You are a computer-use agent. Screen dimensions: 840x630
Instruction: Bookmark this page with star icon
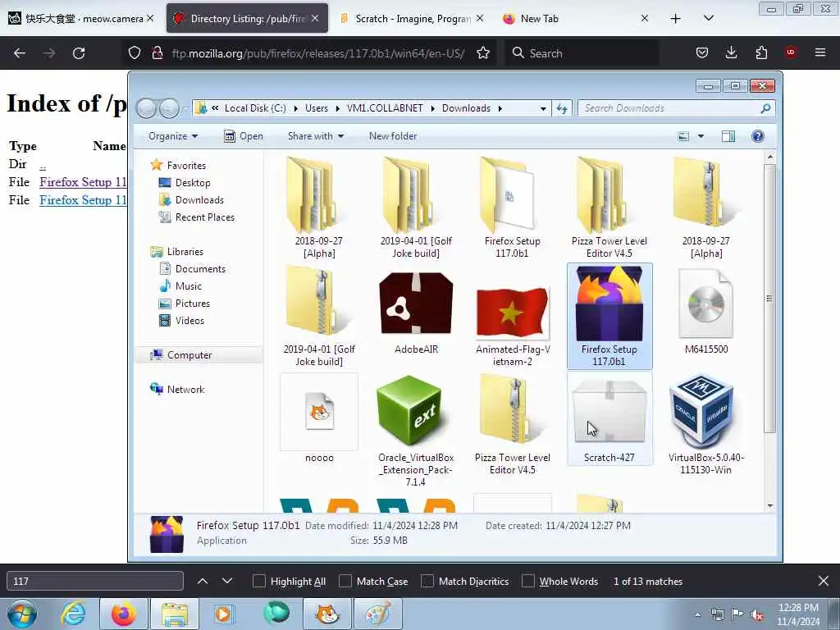[x=482, y=53]
